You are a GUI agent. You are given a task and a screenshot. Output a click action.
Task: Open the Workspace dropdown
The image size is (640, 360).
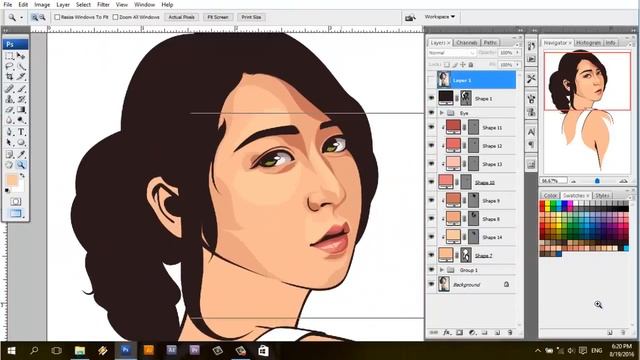click(x=439, y=17)
